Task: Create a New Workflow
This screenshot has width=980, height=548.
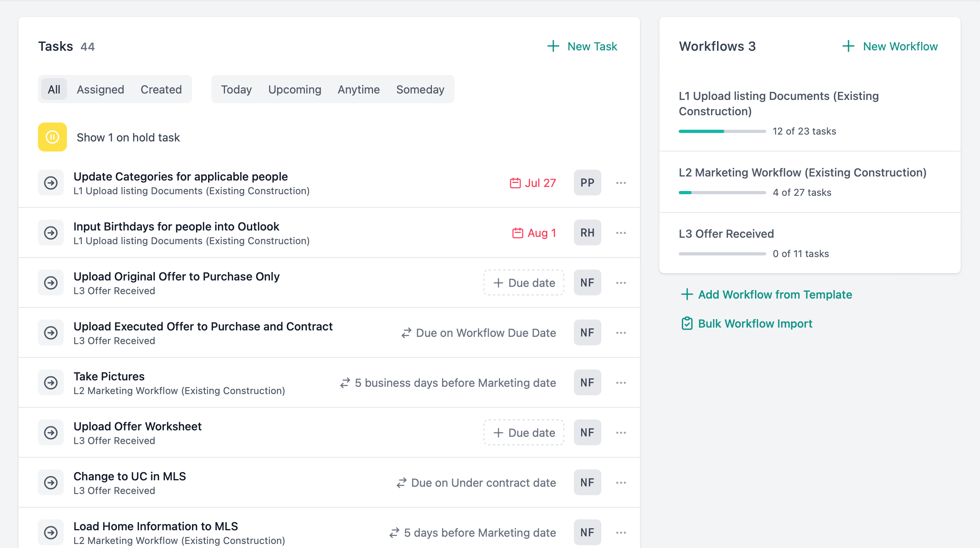Action: [890, 46]
